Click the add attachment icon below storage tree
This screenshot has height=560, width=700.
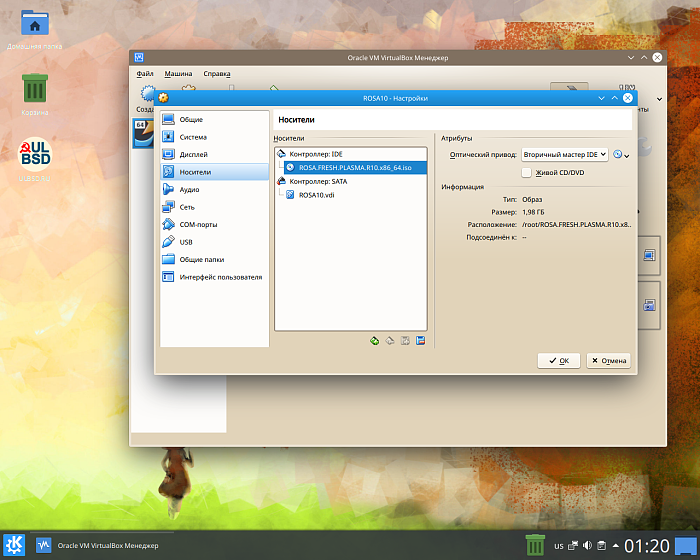click(x=405, y=341)
